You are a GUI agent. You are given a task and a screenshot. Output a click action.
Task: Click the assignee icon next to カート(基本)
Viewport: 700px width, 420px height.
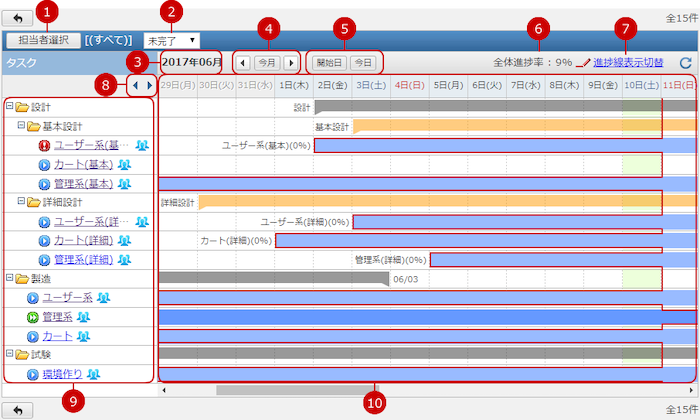[124, 164]
